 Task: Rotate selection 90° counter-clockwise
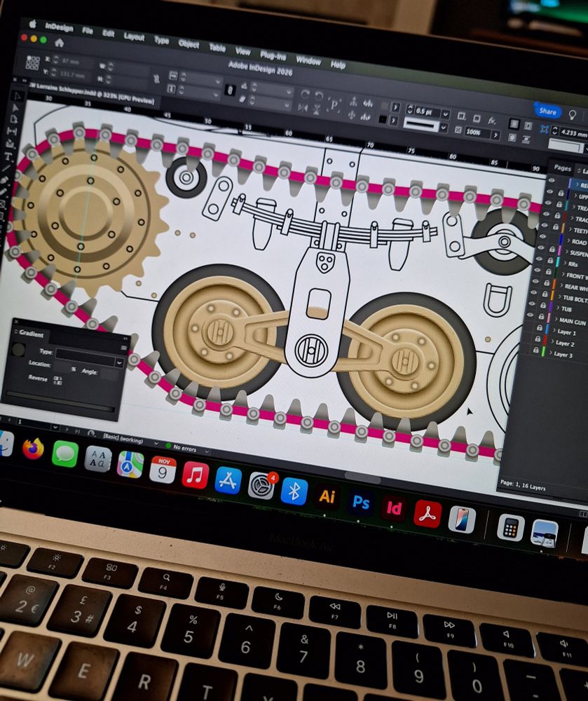pos(319,96)
